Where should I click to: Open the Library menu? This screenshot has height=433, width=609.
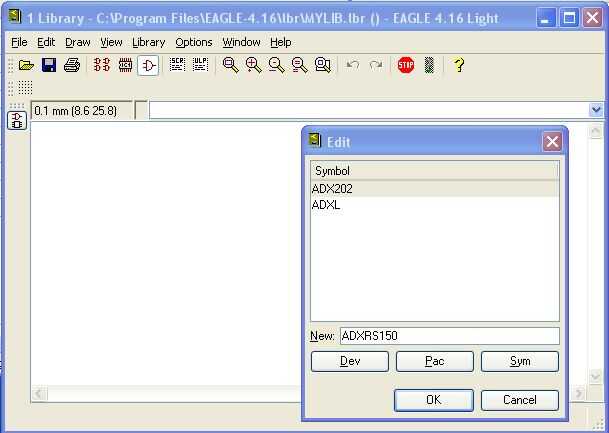point(148,42)
